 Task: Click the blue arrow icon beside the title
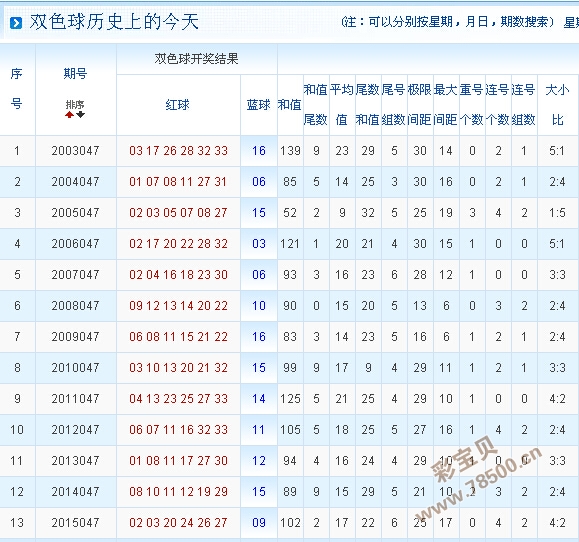pyautogui.click(x=16, y=23)
